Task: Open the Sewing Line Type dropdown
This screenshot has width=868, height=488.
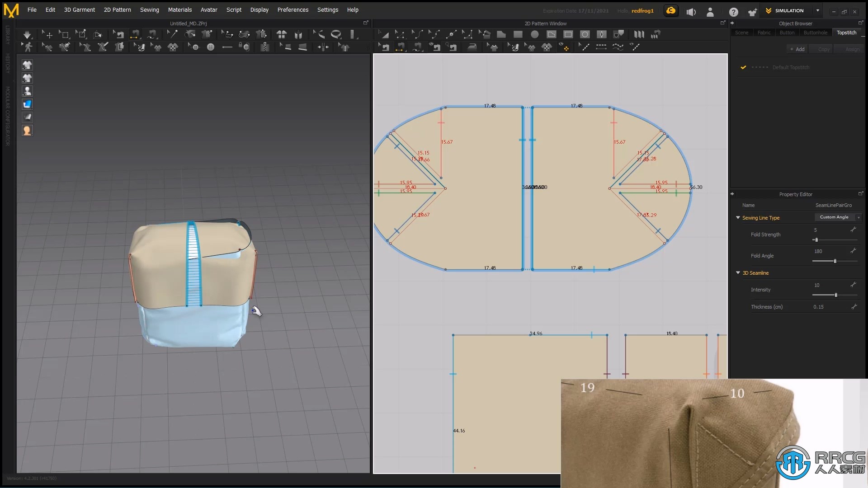Action: click(x=859, y=217)
